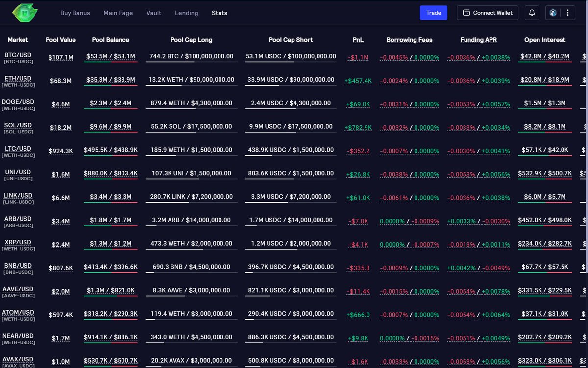The image size is (588, 368).
Task: Click borrowing fees -0.0045% / 0.0000%
Action: (409, 58)
